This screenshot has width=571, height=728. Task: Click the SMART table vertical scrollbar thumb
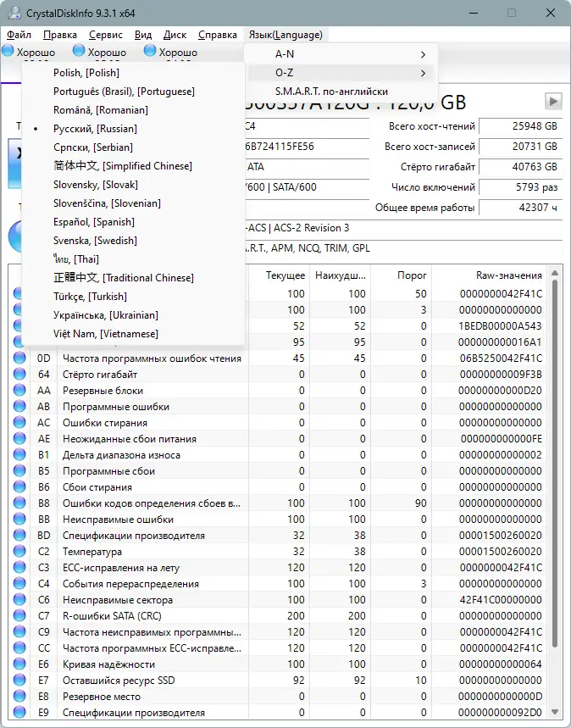(555, 463)
